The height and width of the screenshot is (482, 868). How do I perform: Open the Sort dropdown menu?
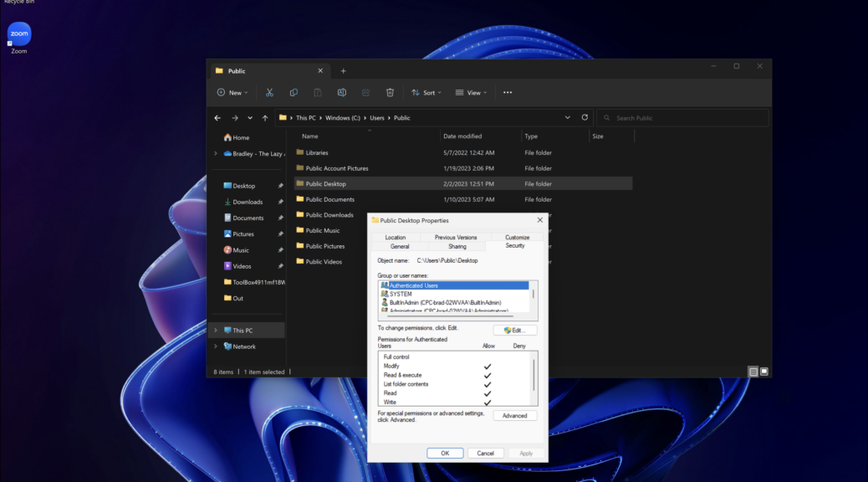[x=426, y=93]
